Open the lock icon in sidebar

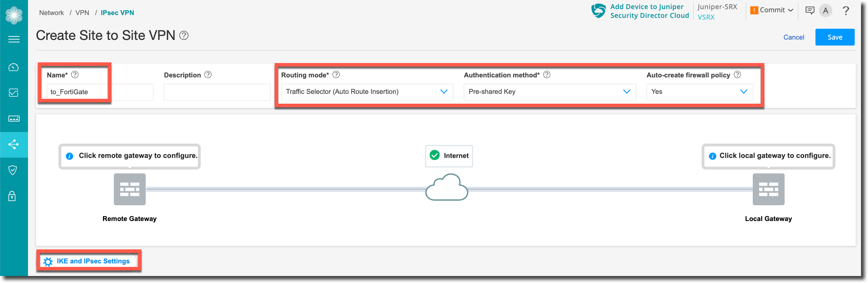click(12, 196)
